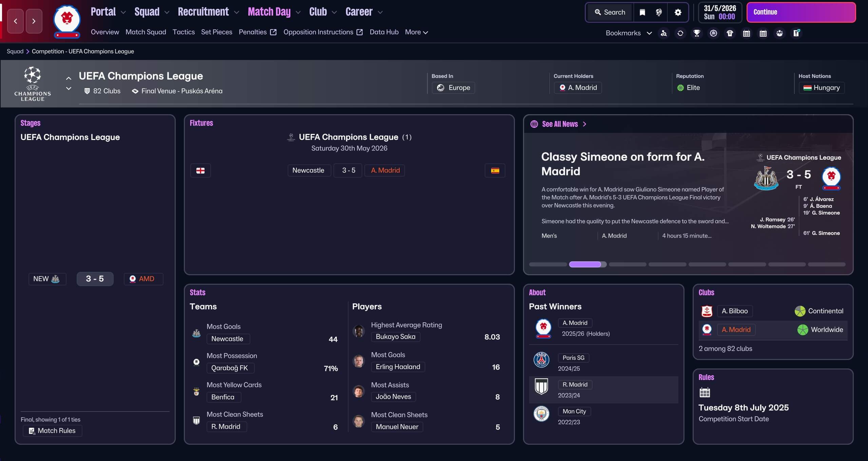Click the circular arrows shortcut icon

click(x=680, y=33)
